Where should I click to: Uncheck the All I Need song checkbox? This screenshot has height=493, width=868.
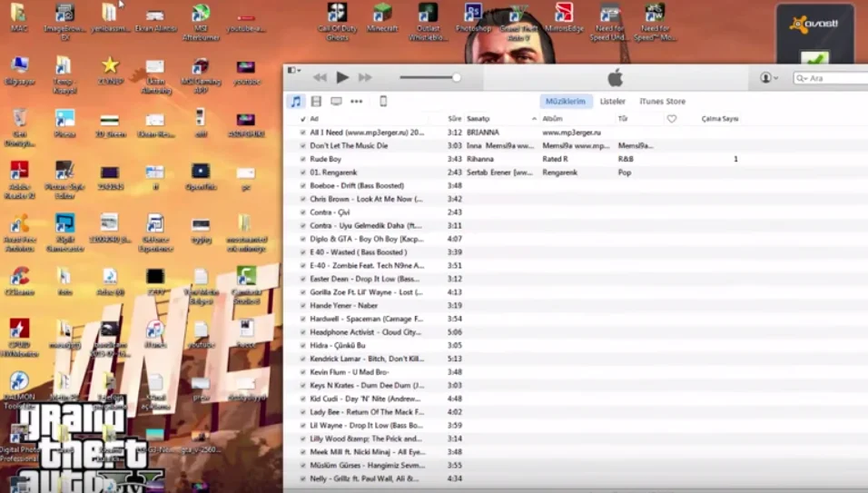303,133
